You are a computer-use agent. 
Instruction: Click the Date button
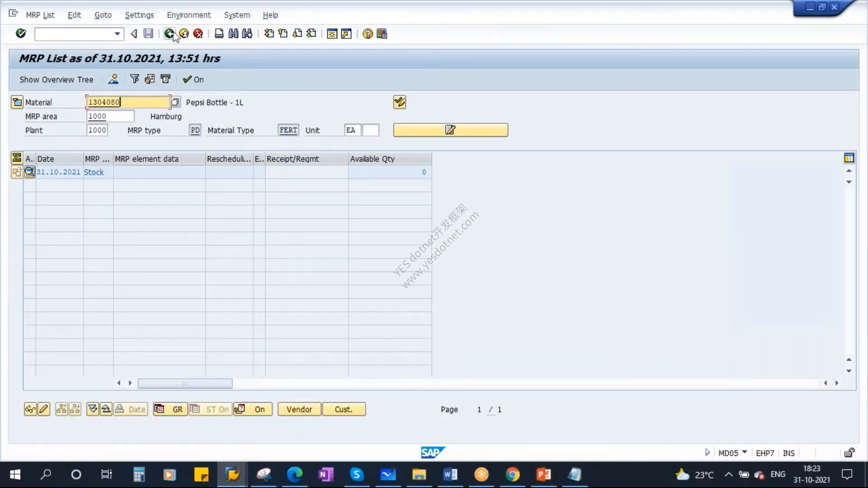tap(131, 409)
